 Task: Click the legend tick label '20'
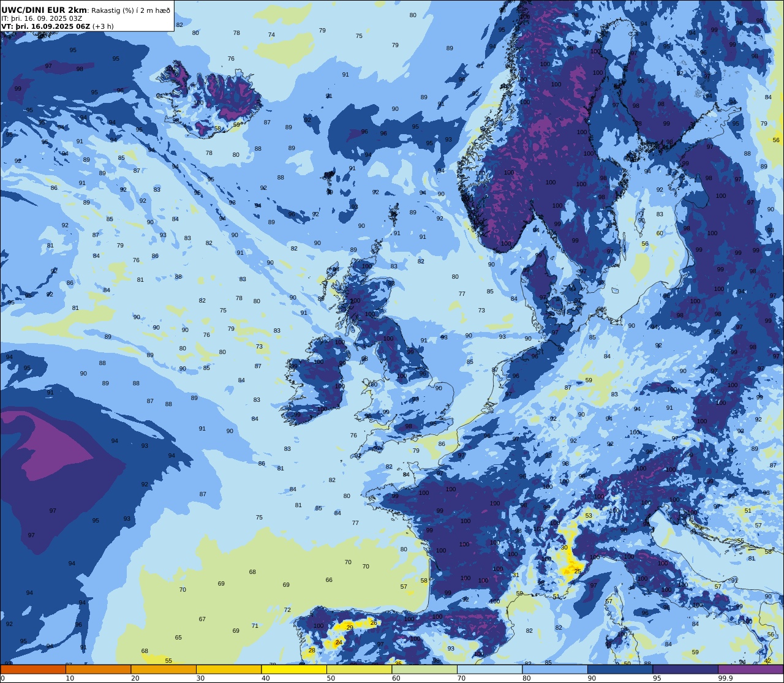[135, 678]
